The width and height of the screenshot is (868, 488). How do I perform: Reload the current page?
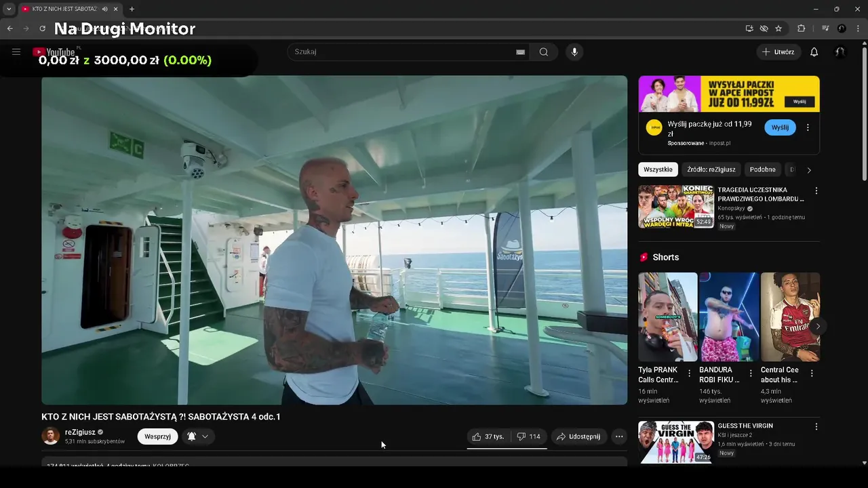(x=42, y=28)
